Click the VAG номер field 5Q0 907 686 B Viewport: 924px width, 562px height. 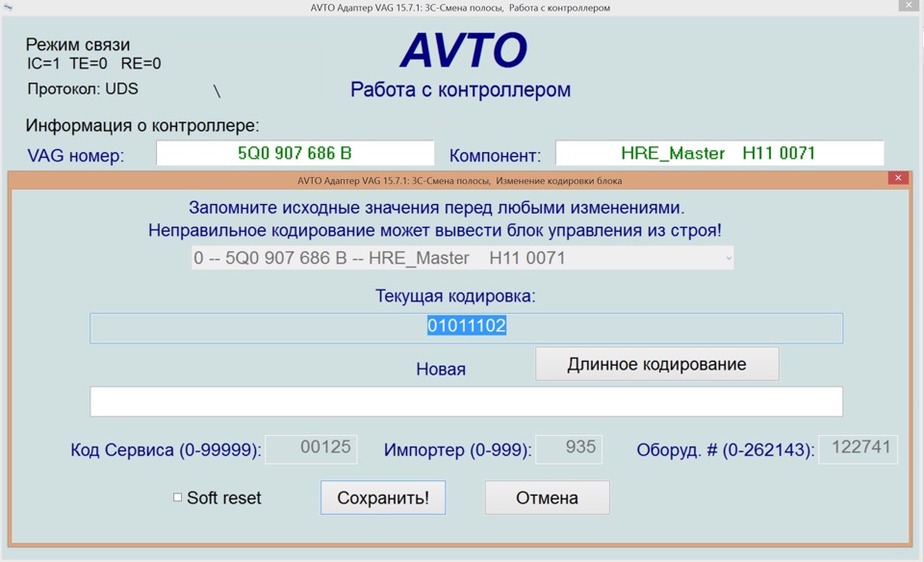pyautogui.click(x=295, y=153)
